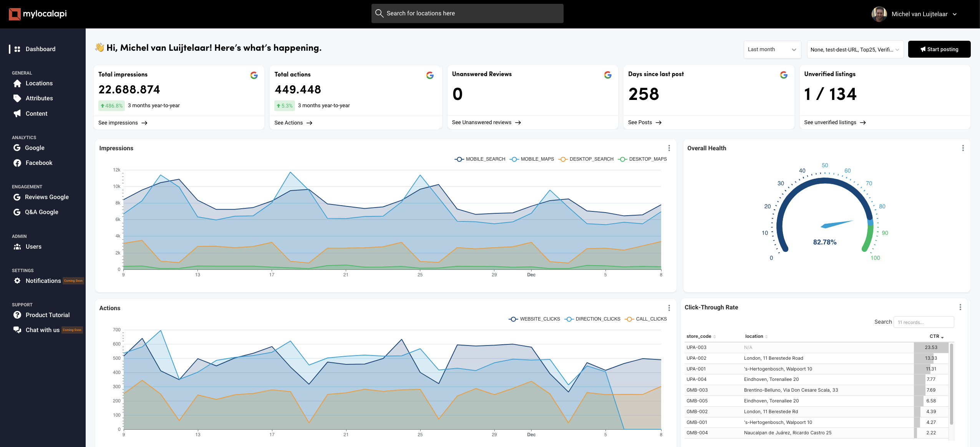Select Facebook under Analytics
The width and height of the screenshot is (980, 447).
coord(39,163)
